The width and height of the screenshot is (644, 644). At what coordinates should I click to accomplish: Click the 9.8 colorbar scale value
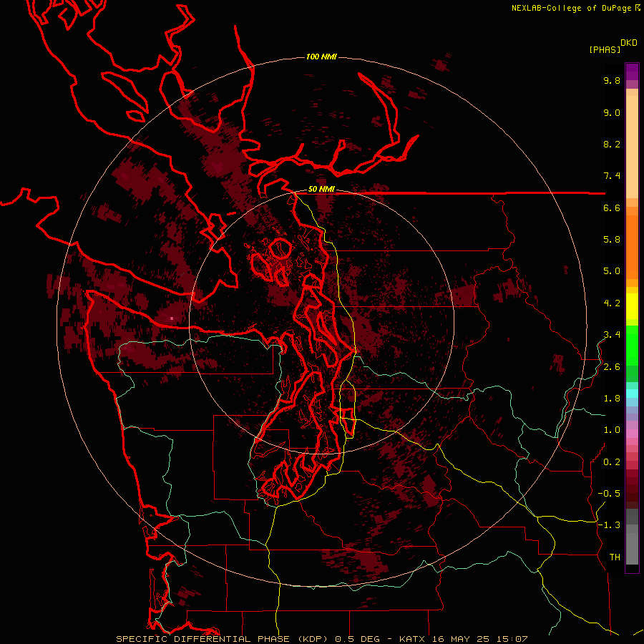pyautogui.click(x=612, y=81)
